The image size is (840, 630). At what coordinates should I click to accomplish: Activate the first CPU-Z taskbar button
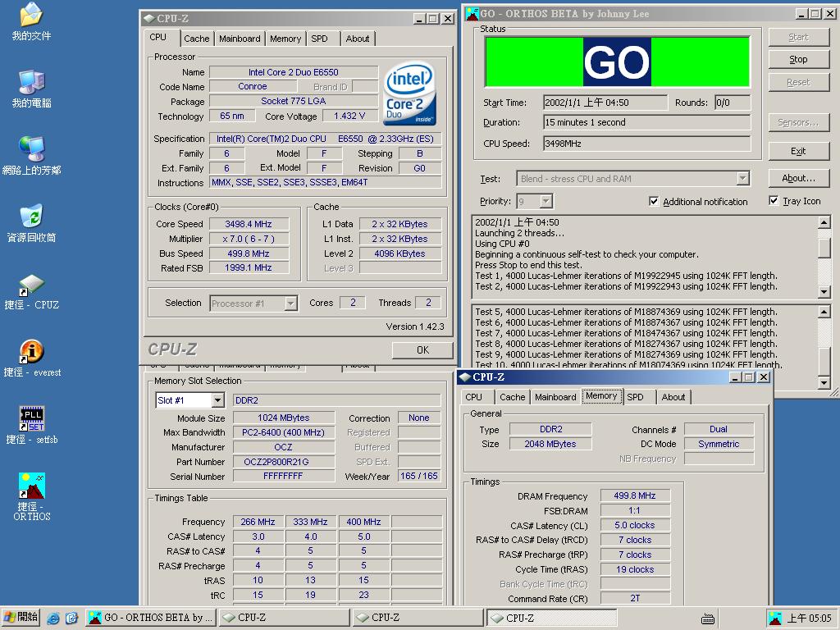click(x=284, y=618)
